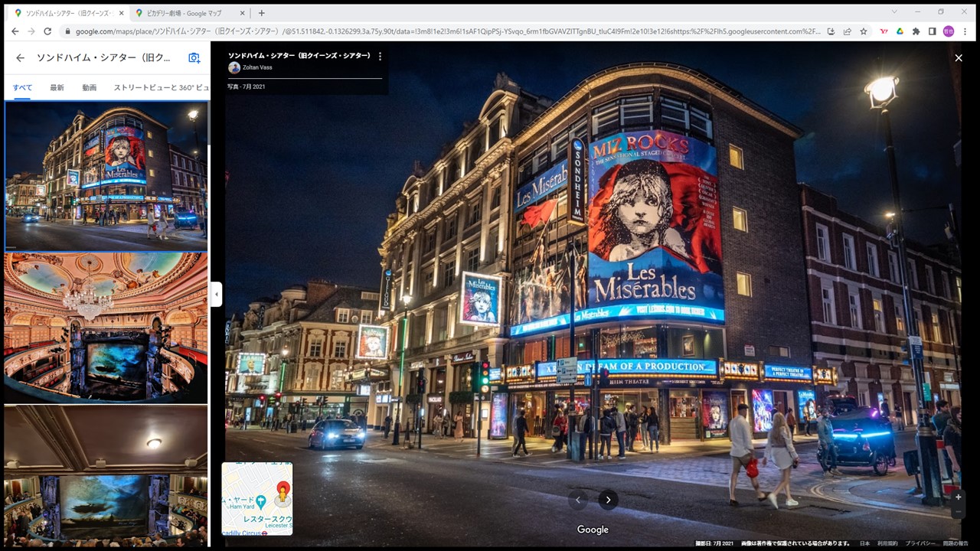
Task: Click the address bar URL
Action: pos(448,31)
